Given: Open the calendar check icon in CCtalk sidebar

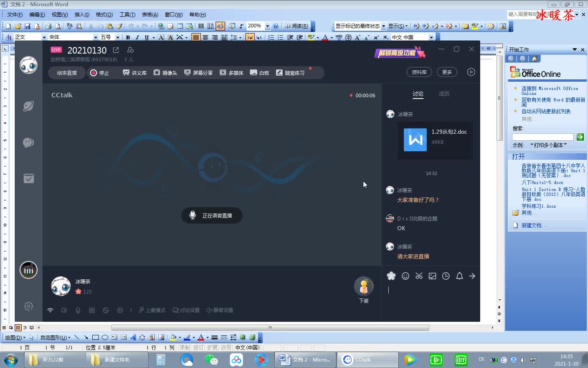Looking at the screenshot, I should point(29,178).
